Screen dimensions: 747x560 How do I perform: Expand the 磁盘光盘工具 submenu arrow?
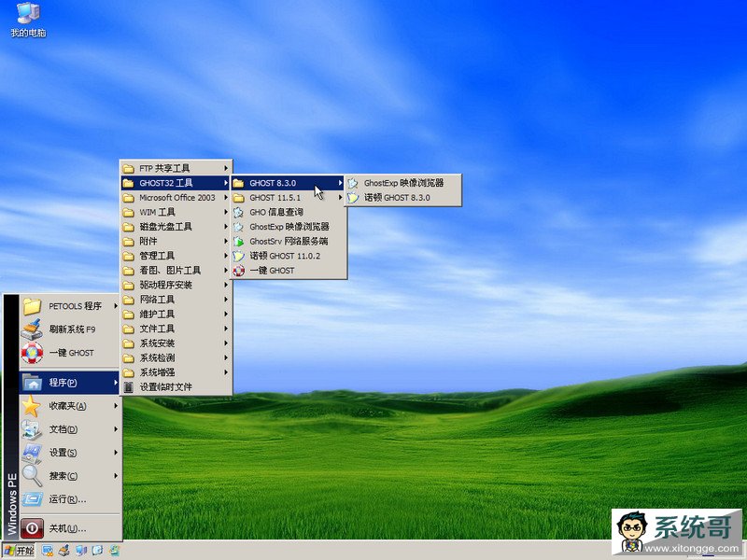point(226,227)
